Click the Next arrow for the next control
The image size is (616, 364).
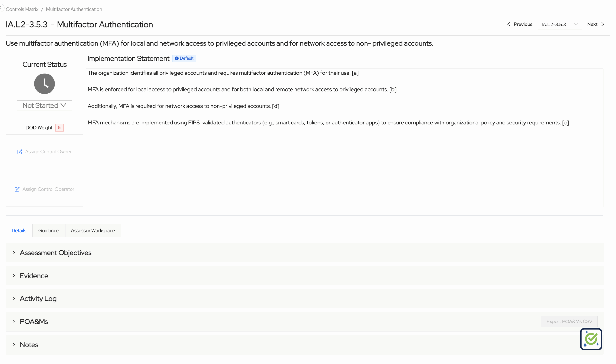603,24
